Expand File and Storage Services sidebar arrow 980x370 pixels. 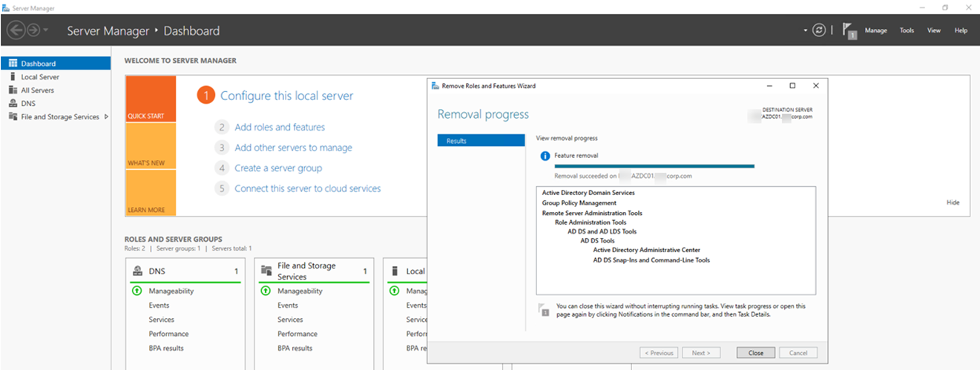(x=106, y=117)
